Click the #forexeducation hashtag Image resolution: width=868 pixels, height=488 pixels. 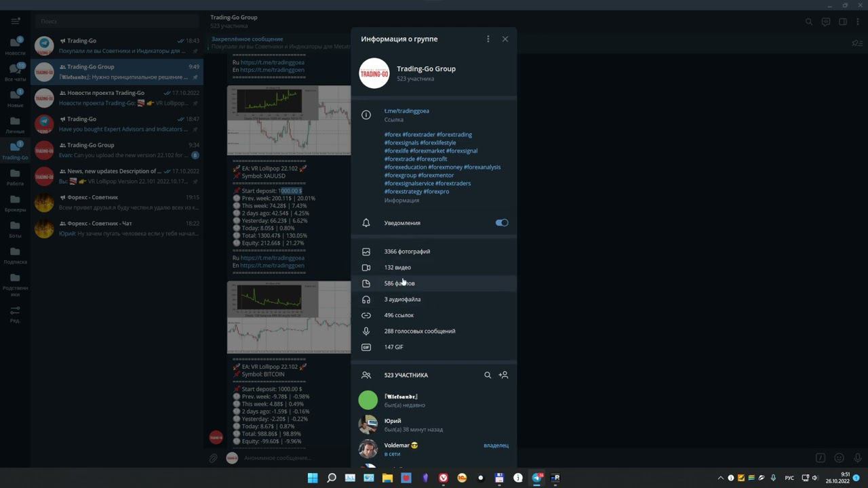pos(406,167)
